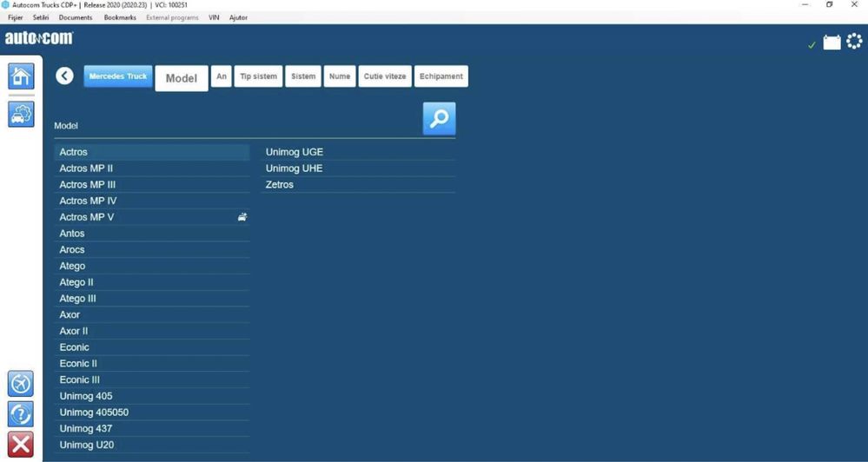Image resolution: width=868 pixels, height=462 pixels.
Task: Click the dotted circle connection indicator
Action: [x=854, y=42]
